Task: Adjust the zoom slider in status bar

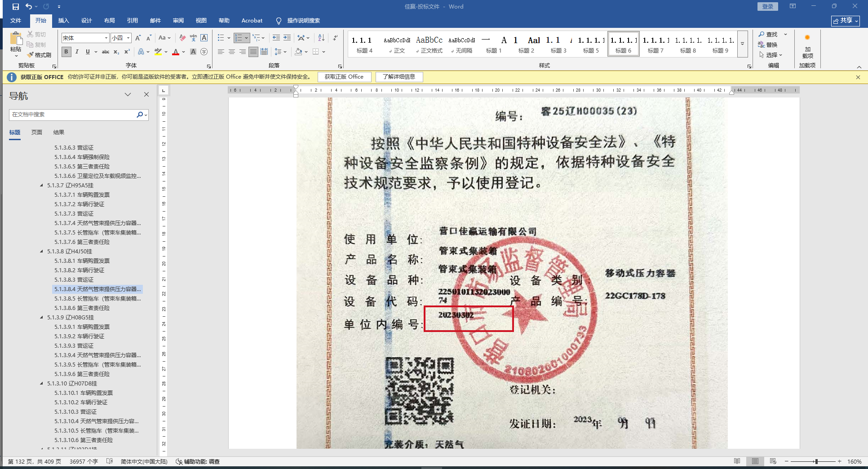Action: point(816,461)
